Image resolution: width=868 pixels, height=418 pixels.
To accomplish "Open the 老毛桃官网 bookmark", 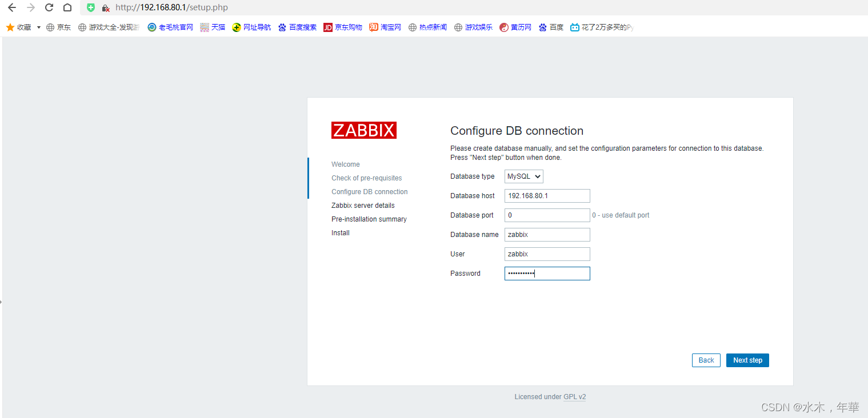I will 170,27.
